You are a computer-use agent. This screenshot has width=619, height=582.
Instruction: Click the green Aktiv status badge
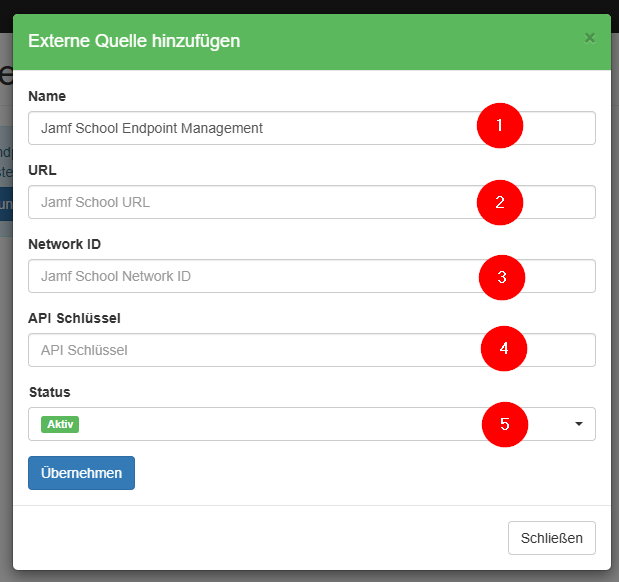point(60,424)
